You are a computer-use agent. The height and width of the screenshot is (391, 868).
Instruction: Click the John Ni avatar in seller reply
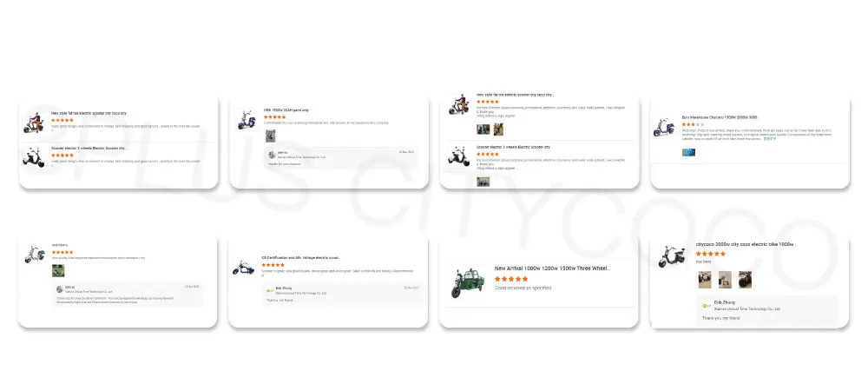[60, 289]
